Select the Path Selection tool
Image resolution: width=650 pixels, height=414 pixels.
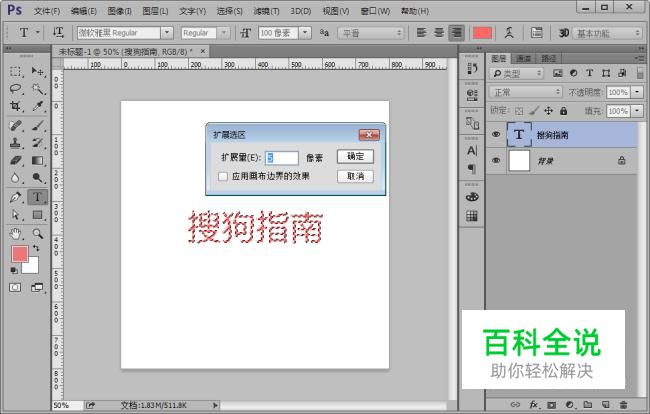(x=15, y=215)
